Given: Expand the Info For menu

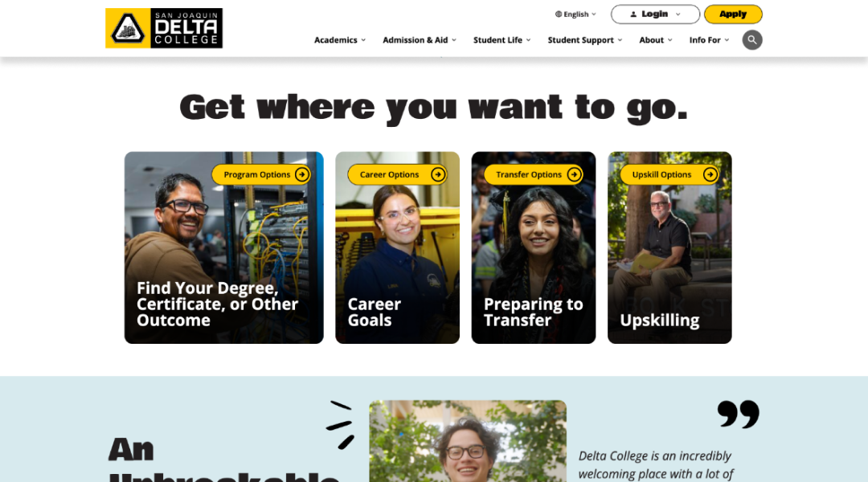Looking at the screenshot, I should (709, 40).
